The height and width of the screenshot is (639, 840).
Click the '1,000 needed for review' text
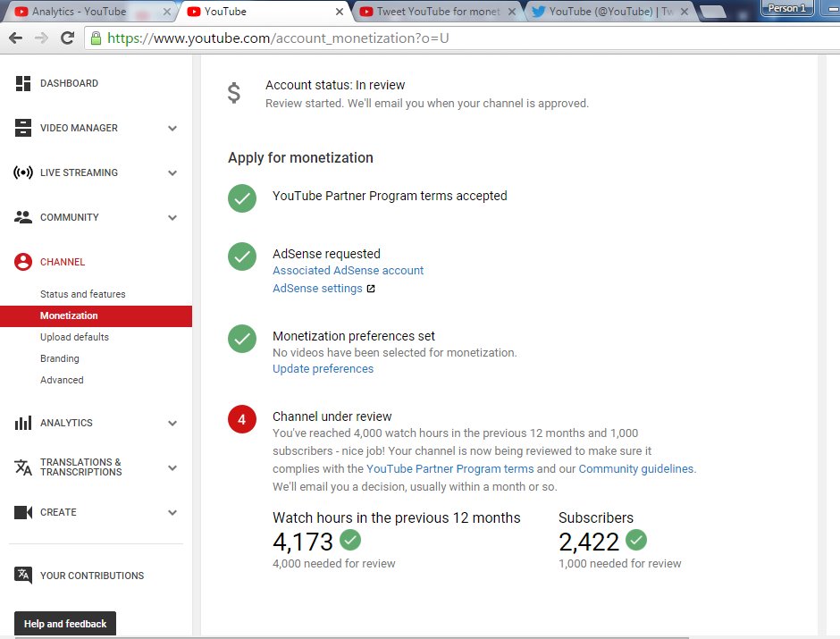coord(620,563)
